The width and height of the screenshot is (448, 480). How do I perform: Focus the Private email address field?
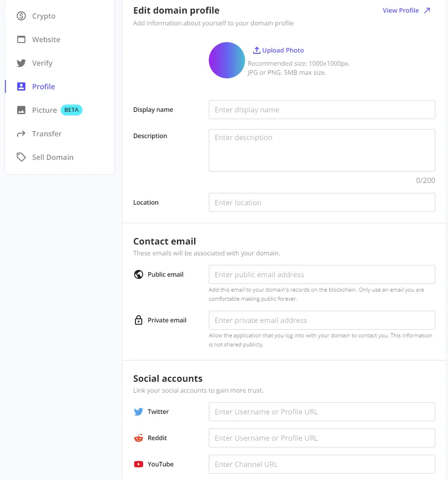tap(322, 320)
